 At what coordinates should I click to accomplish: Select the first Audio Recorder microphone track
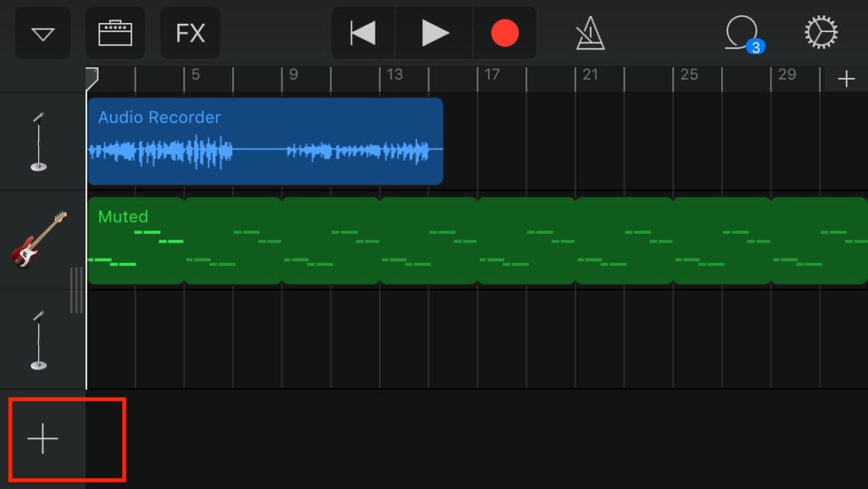[x=39, y=142]
